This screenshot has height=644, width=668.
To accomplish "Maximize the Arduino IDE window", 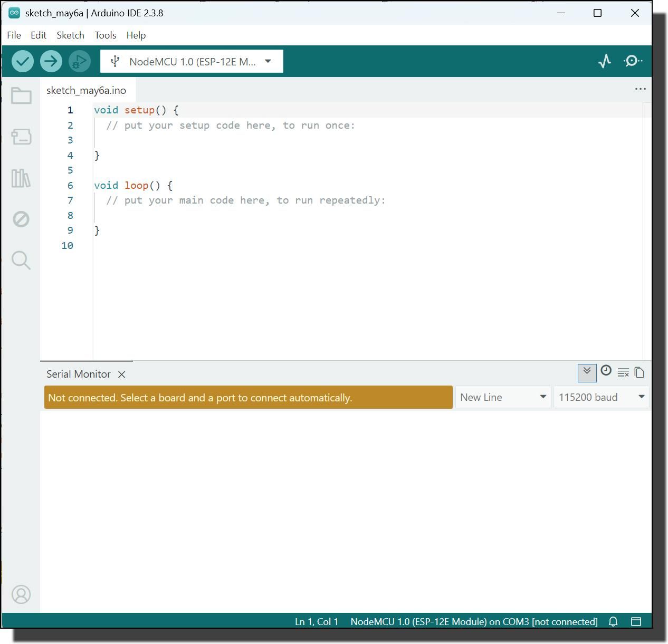I will [597, 13].
